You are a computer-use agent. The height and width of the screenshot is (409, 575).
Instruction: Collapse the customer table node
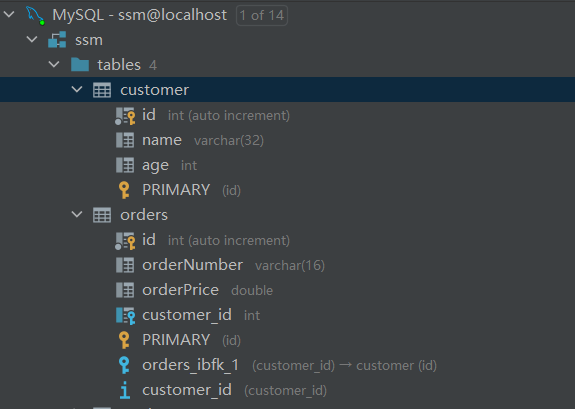[x=77, y=89]
